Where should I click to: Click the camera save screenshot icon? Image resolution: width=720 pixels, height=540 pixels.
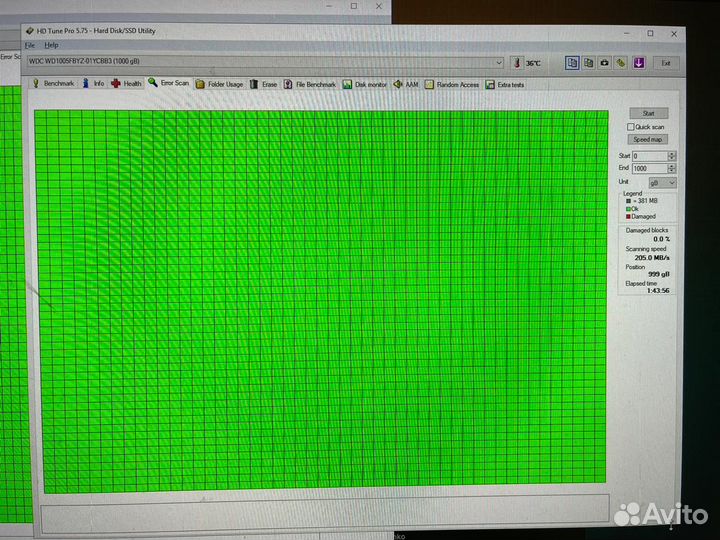(605, 63)
